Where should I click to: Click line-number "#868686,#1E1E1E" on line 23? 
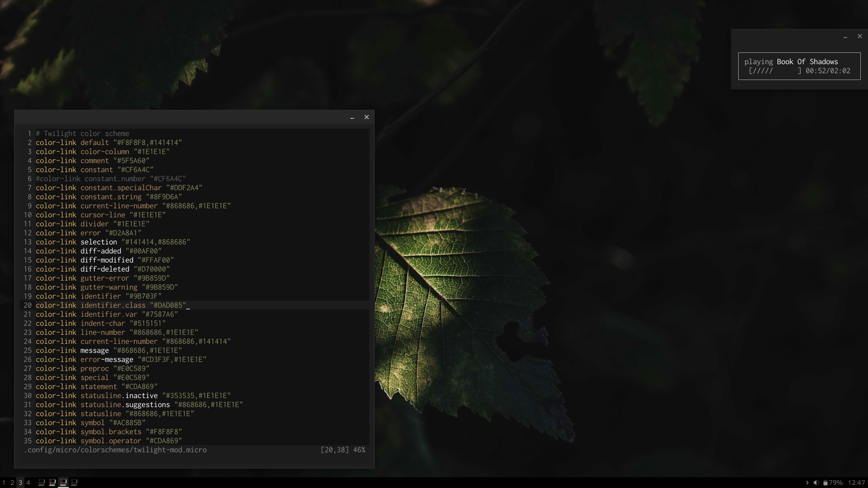(x=117, y=333)
